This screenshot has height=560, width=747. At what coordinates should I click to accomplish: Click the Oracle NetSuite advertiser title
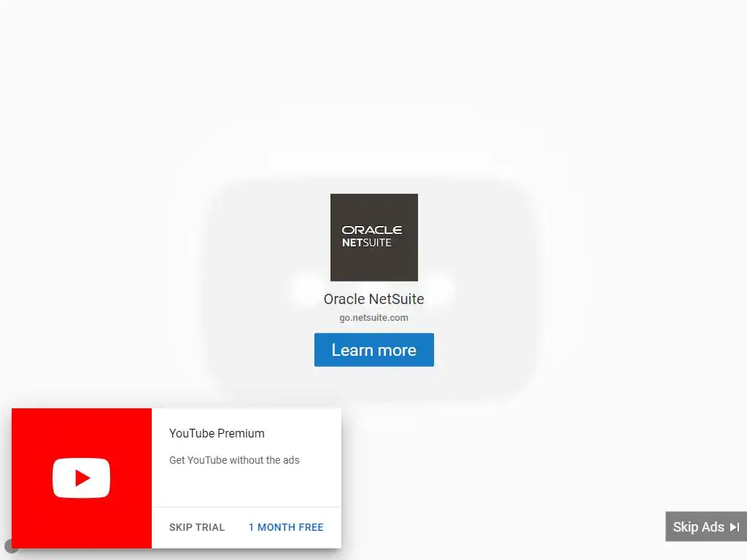(x=374, y=299)
